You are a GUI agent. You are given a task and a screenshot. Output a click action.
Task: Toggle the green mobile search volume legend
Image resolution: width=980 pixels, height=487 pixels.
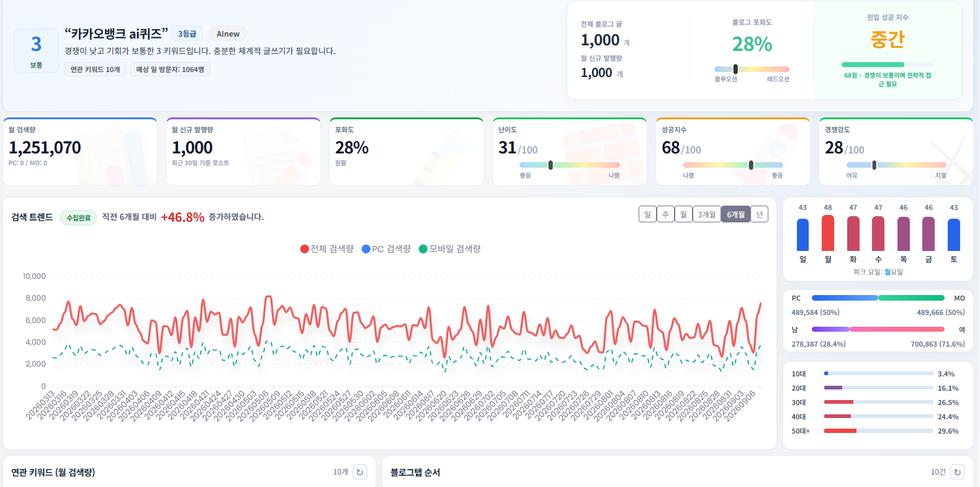coord(450,248)
